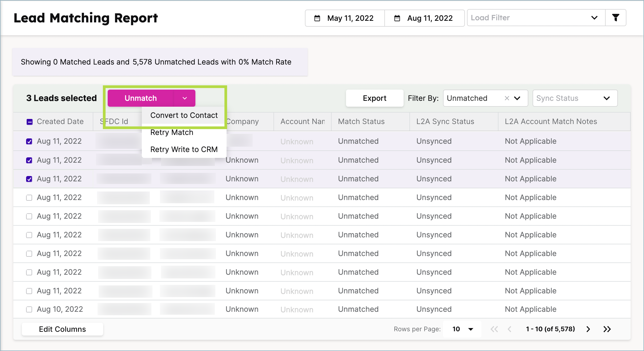
Task: Sort by the L2A Sync Status column header
Action: pyautogui.click(x=445, y=122)
